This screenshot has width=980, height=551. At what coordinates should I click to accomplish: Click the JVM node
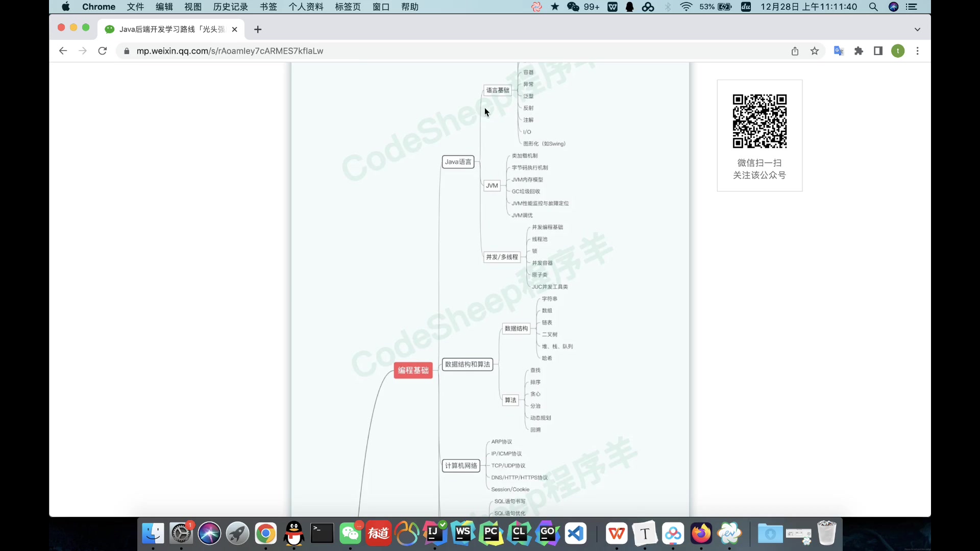492,186
